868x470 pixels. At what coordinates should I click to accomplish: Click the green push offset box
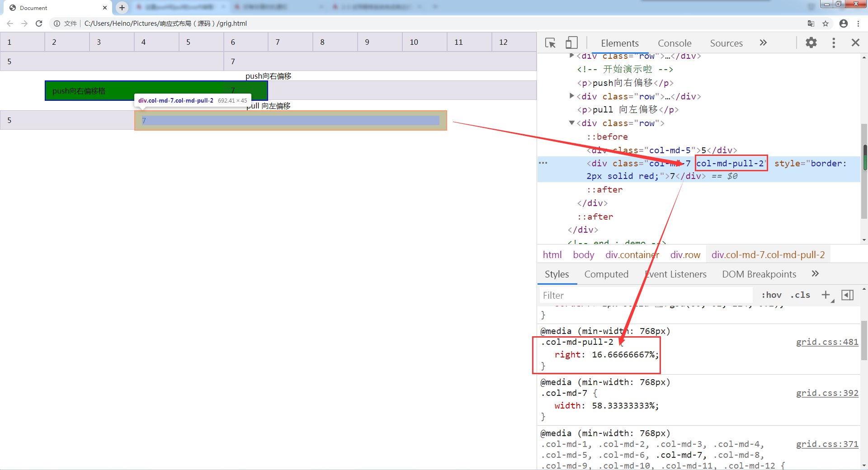pyautogui.click(x=156, y=90)
